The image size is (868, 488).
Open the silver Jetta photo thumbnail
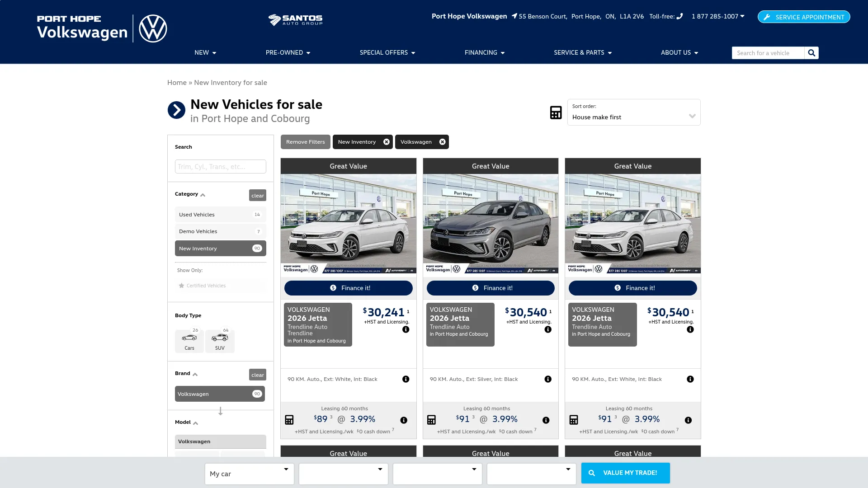click(491, 224)
